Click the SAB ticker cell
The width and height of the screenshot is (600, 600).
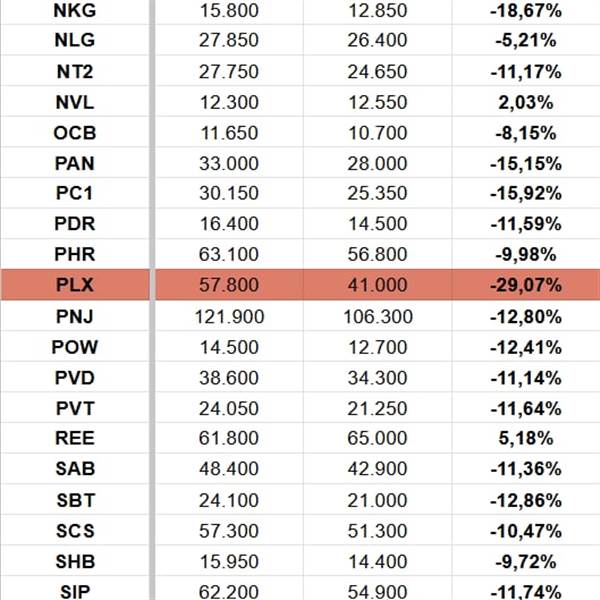[76, 469]
